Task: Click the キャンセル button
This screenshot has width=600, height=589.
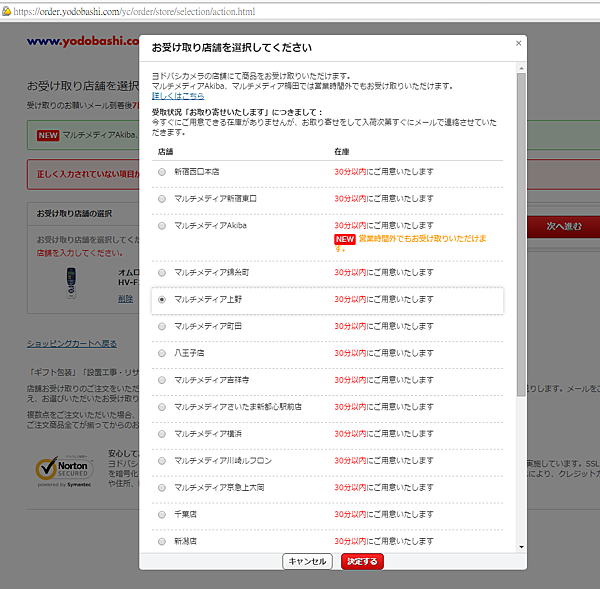Action: tap(307, 561)
